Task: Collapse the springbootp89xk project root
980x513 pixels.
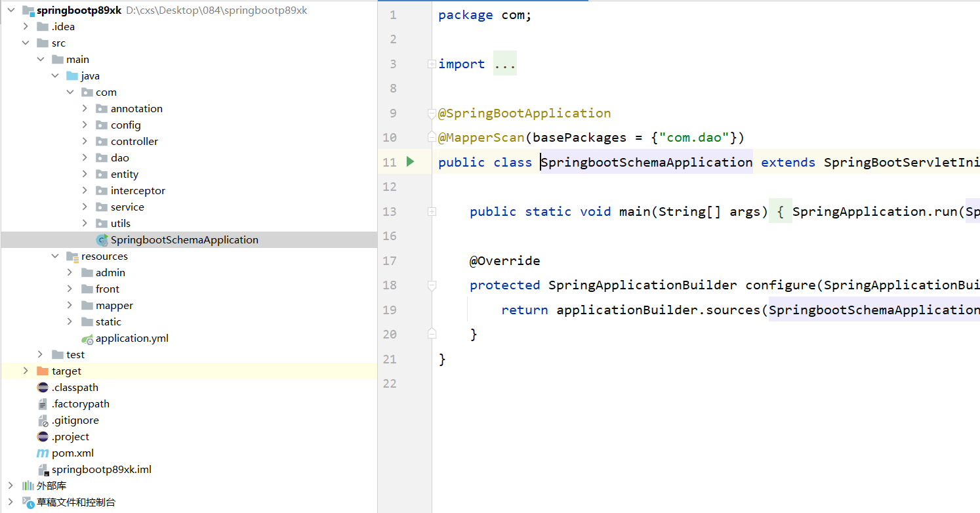Action: [10, 10]
